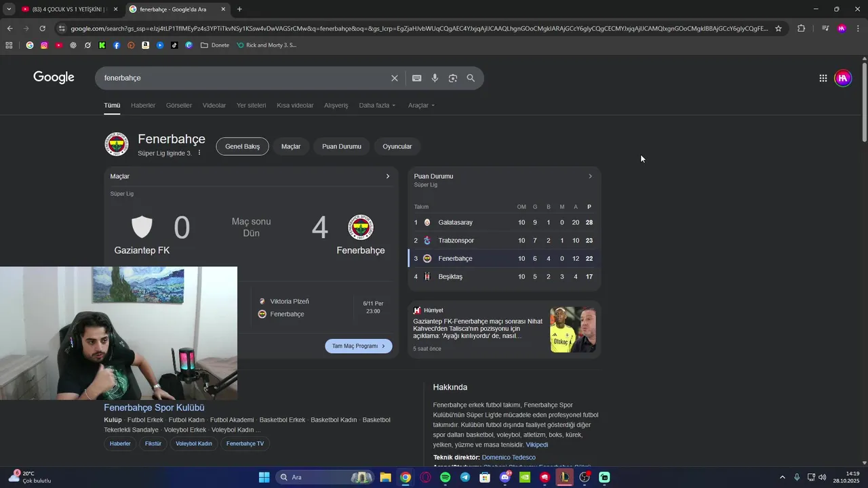The image size is (868, 488).
Task: Expand the Daha fazla dropdown
Action: pyautogui.click(x=377, y=105)
